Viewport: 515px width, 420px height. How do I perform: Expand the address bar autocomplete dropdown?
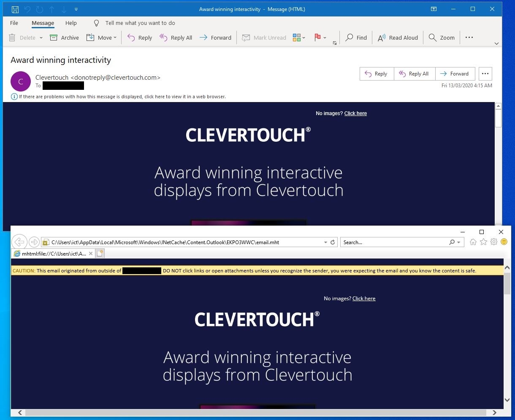tap(325, 242)
